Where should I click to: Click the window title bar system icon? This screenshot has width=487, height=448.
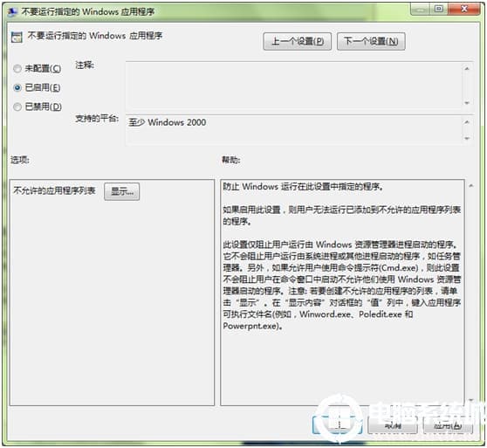point(12,12)
